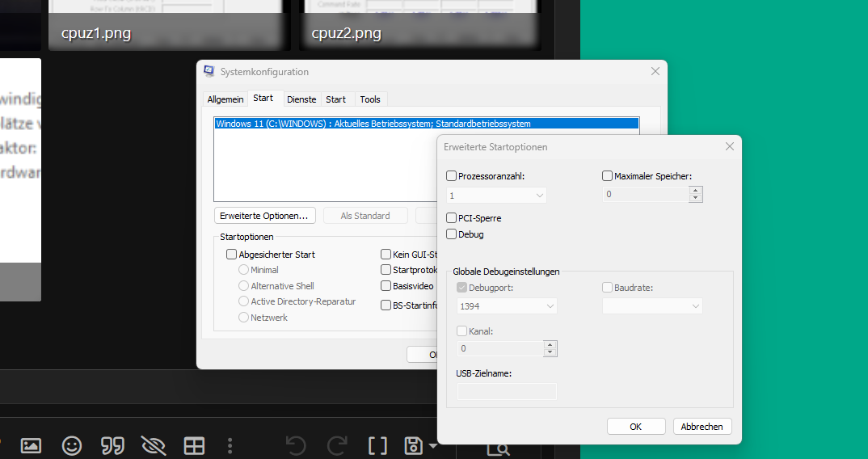The height and width of the screenshot is (459, 868).
Task: Open the three-dot more options menu
Action: (230, 446)
